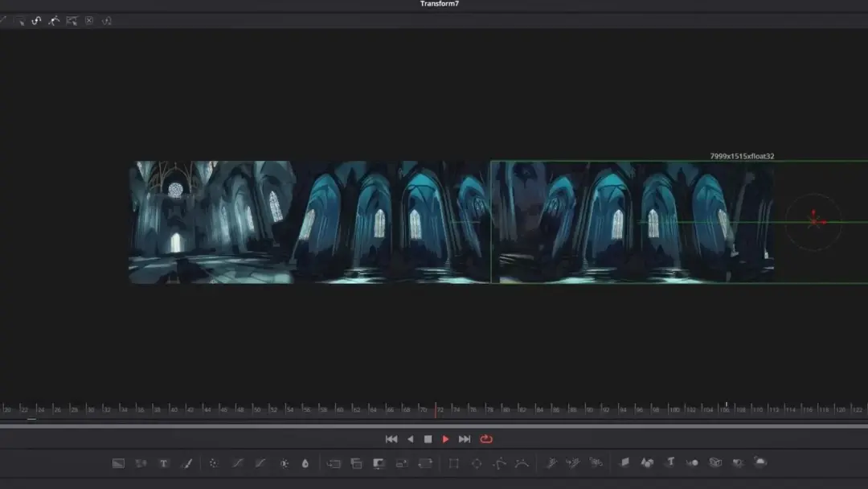Add a Text+ node from toolbar
The height and width of the screenshot is (489, 868).
[x=164, y=463]
